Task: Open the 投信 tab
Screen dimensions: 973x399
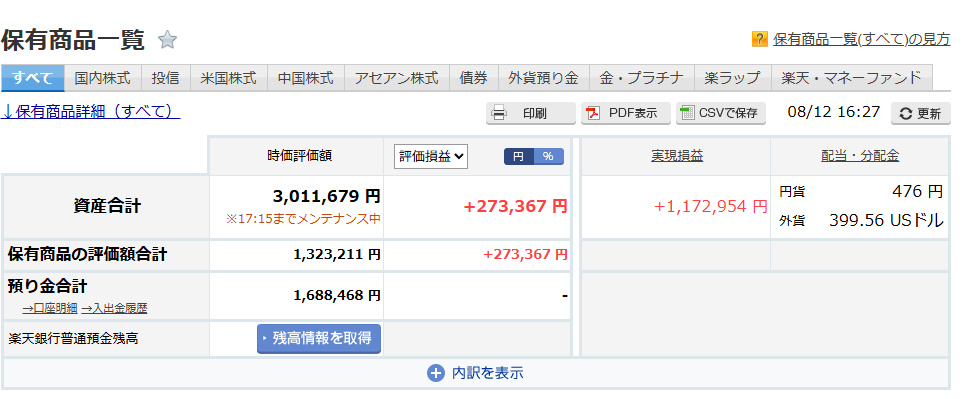Action: [166, 78]
